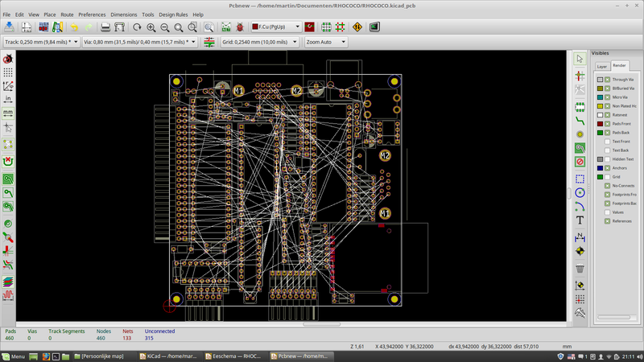
Task: Click the Non Plated yellow color swatch
Action: (x=600, y=106)
